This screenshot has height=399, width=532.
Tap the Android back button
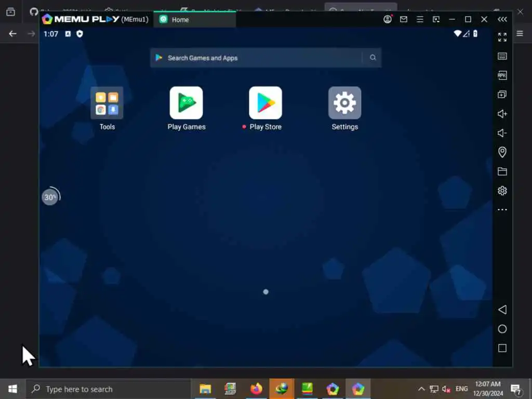502,310
